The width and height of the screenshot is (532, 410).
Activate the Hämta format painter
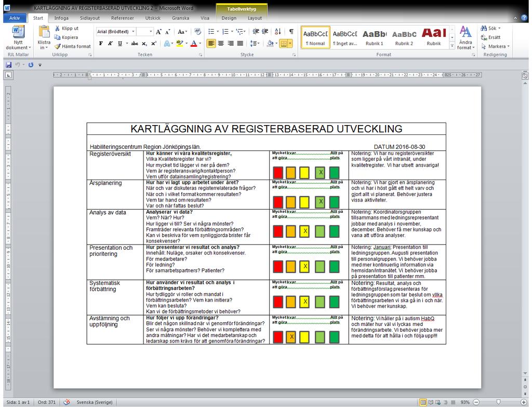[73, 46]
